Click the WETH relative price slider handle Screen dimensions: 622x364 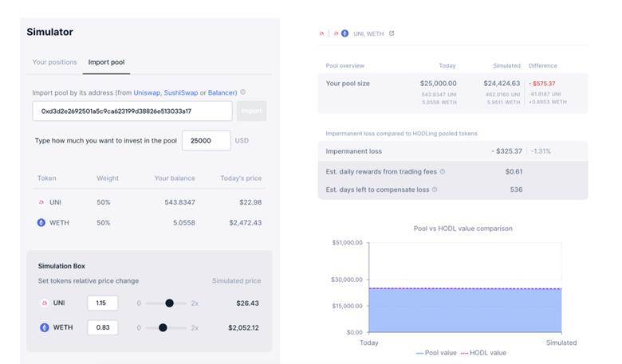[163, 328]
